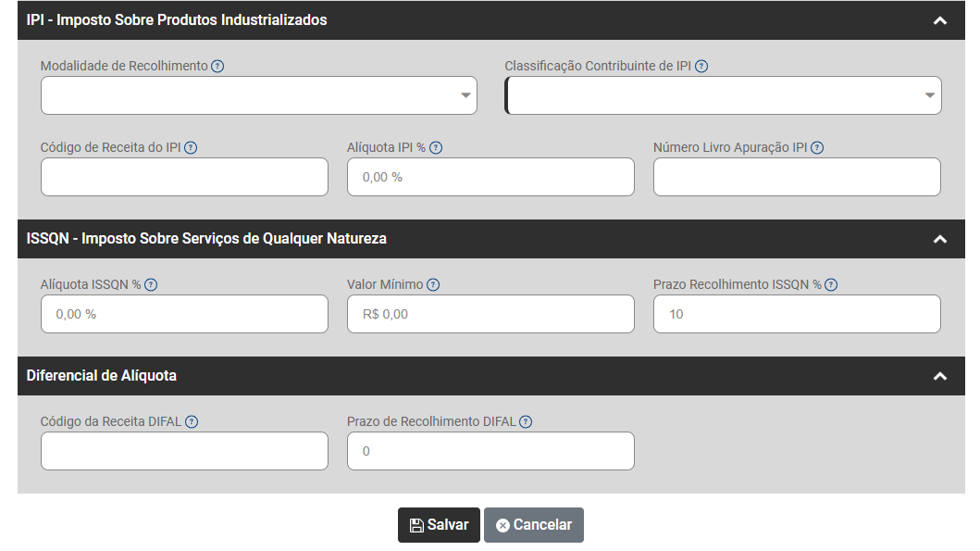The height and width of the screenshot is (551, 980).
Task: Click help icon next to Código de Receita do IPI
Action: pos(191,148)
